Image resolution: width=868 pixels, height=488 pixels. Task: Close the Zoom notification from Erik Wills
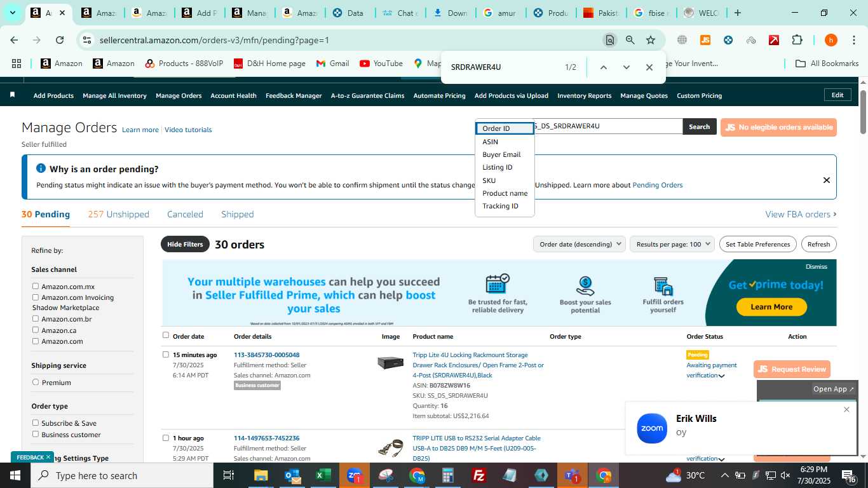click(x=846, y=409)
